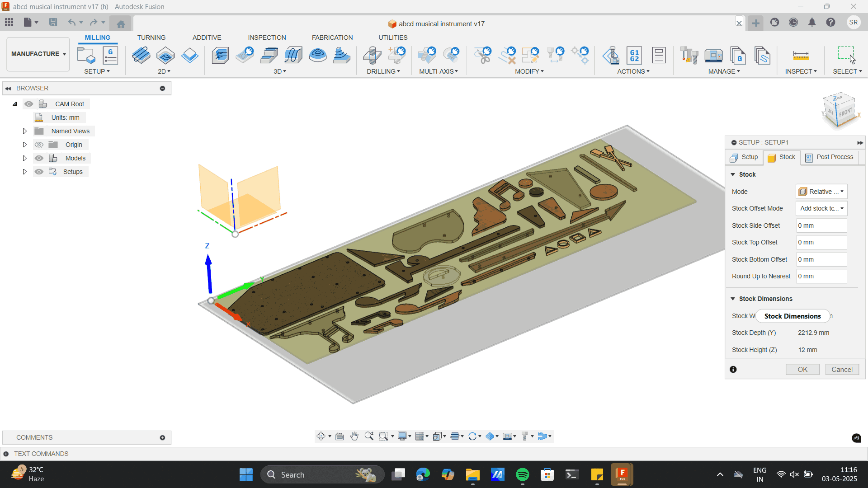
Task: Open the MODIFY dropdown menu
Action: (x=529, y=71)
